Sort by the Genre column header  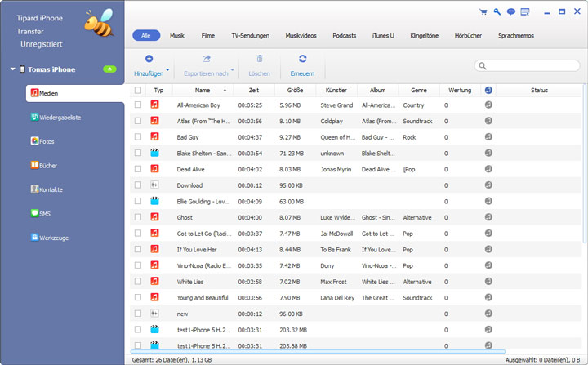click(x=419, y=90)
